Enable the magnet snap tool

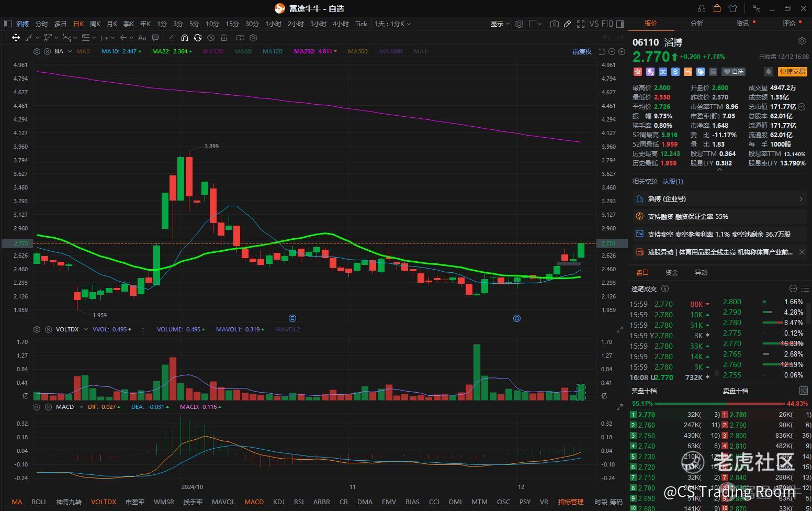pos(184,38)
